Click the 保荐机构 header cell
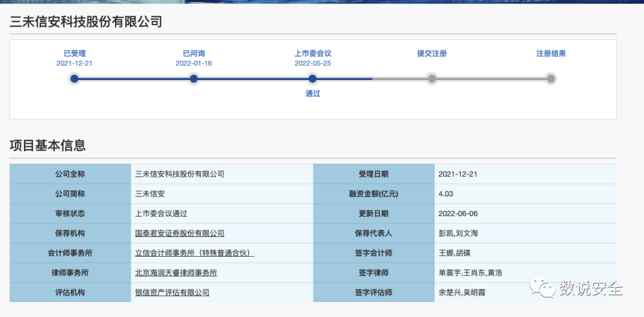The height and width of the screenshot is (317, 644). coord(70,233)
